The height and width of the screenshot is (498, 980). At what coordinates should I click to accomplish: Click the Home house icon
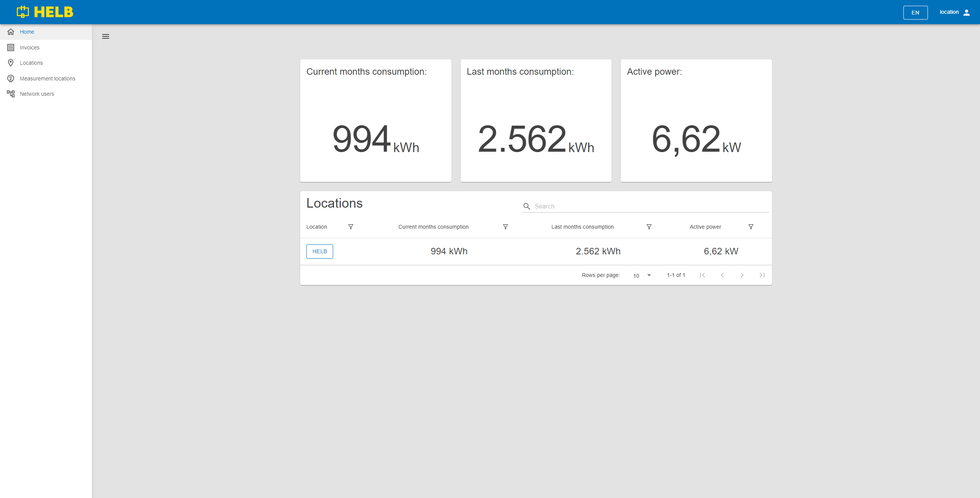coord(11,32)
